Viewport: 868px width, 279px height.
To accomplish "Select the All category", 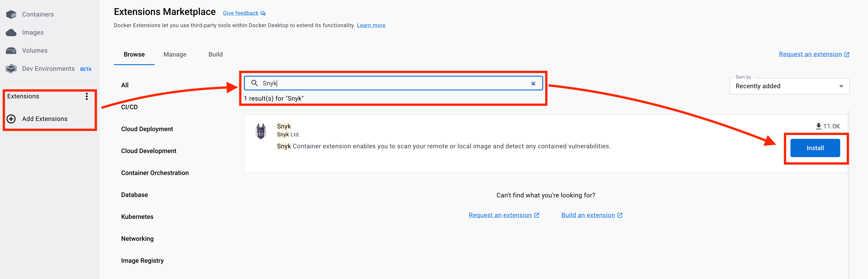I will point(125,85).
